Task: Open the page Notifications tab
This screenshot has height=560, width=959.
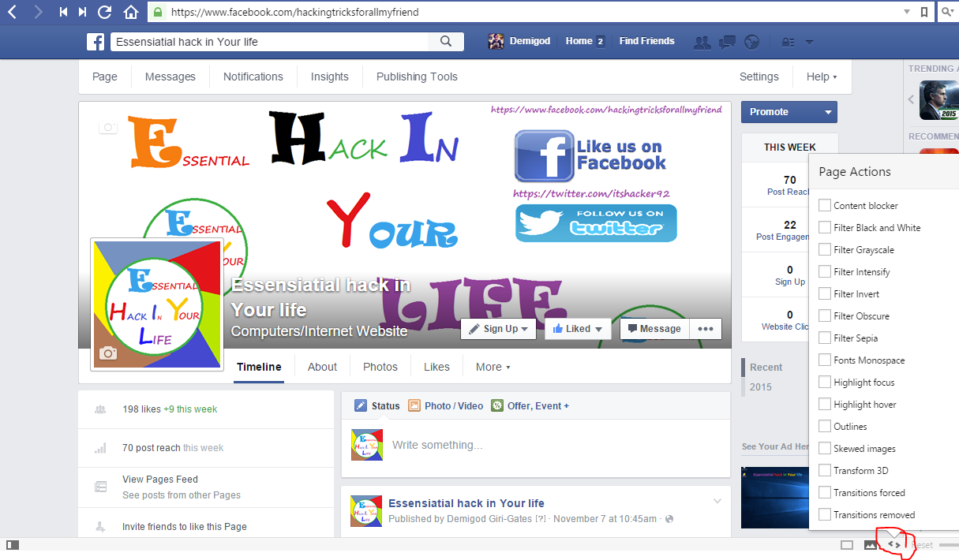Action: point(253,77)
